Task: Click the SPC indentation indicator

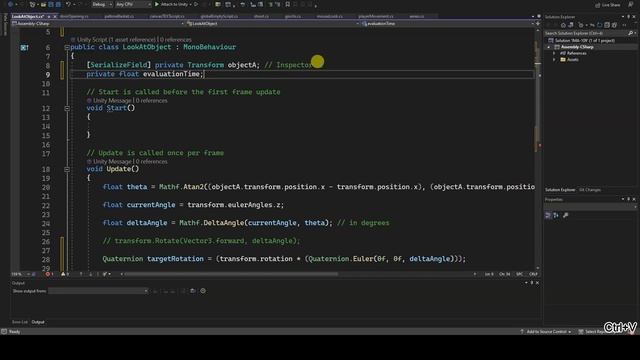Action: tap(519, 274)
